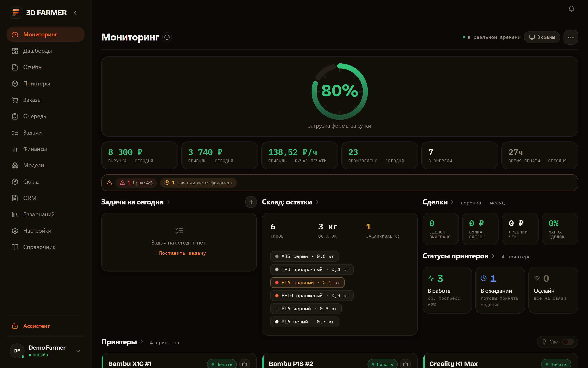The width and height of the screenshot is (588, 368).
Task: Open Статусы принтеров section via chevron
Action: point(493,256)
